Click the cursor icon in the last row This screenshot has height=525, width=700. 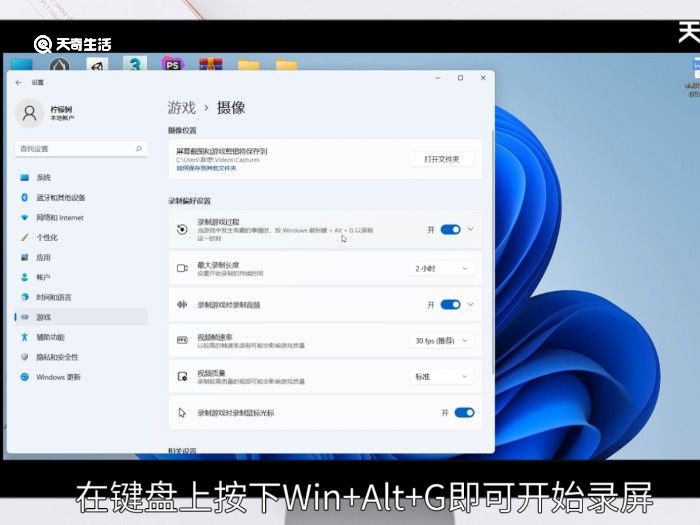click(x=182, y=412)
